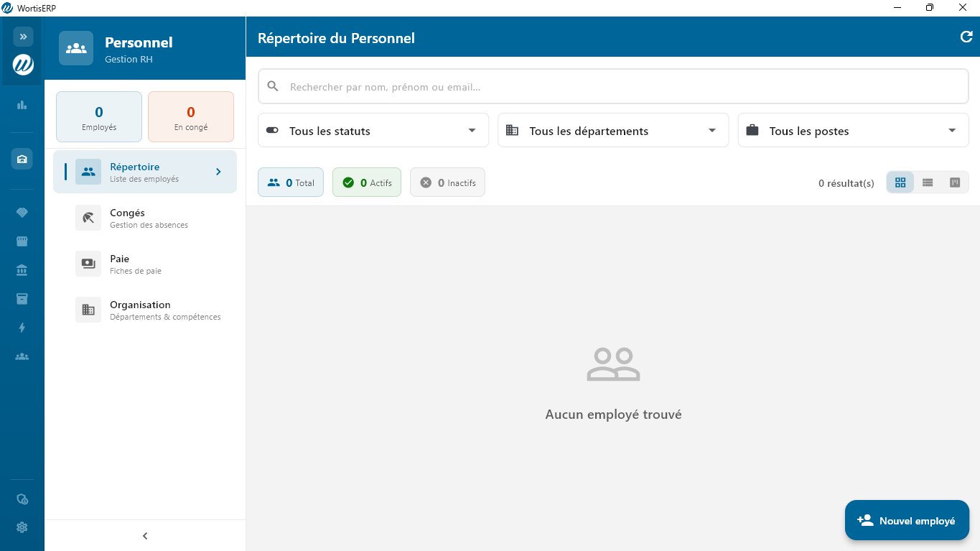Click the employee search input field
Image resolution: width=980 pixels, height=551 pixels.
coord(613,87)
